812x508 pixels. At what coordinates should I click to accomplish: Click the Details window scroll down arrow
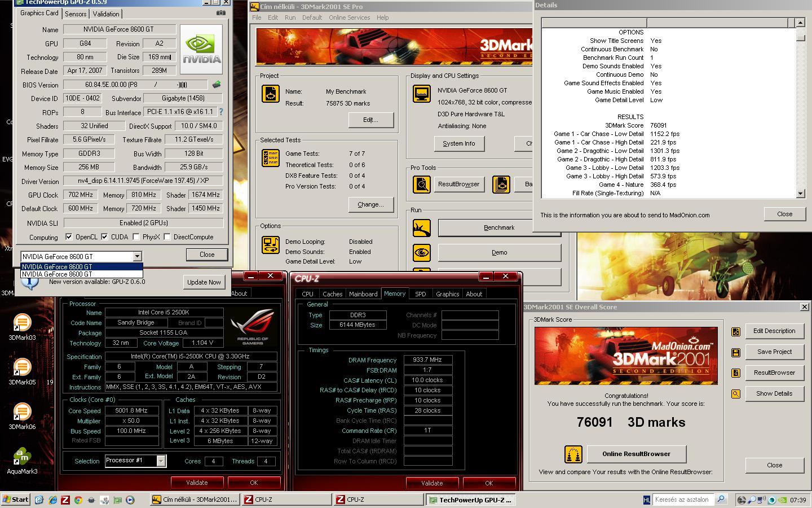800,194
